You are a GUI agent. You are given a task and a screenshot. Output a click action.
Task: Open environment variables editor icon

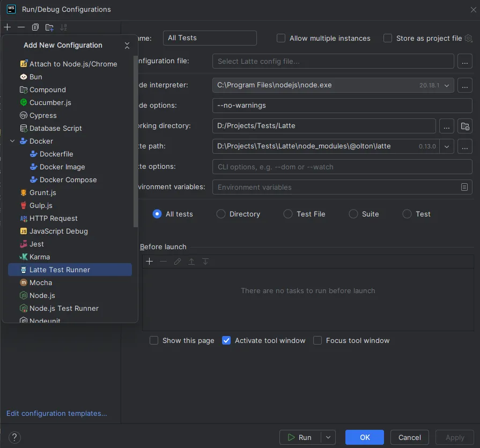(x=464, y=187)
